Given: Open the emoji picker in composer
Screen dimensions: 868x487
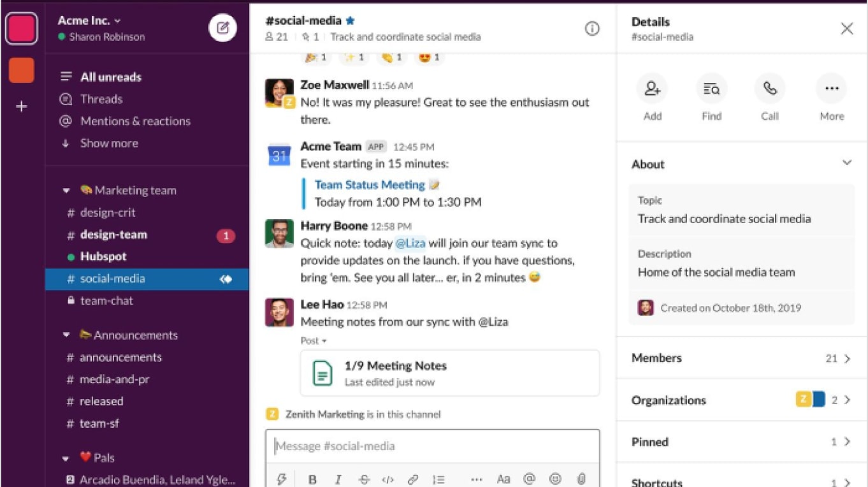Looking at the screenshot, I should pyautogui.click(x=555, y=479).
